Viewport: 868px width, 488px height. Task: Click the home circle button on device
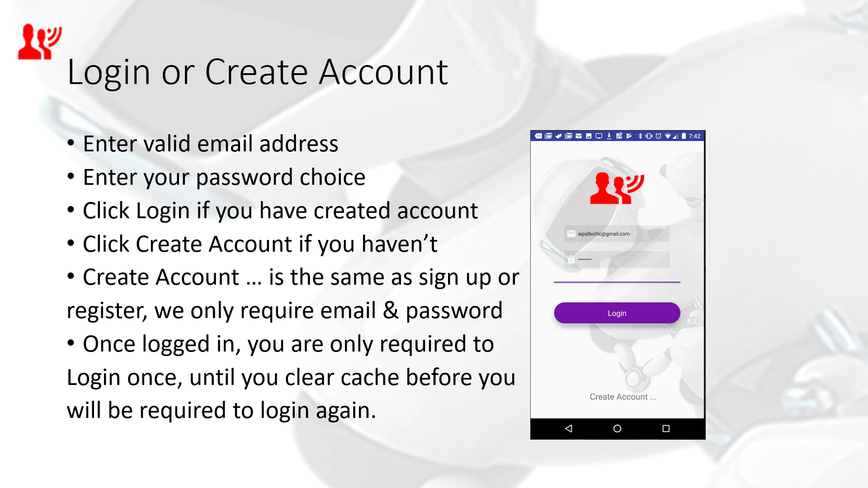click(x=617, y=428)
